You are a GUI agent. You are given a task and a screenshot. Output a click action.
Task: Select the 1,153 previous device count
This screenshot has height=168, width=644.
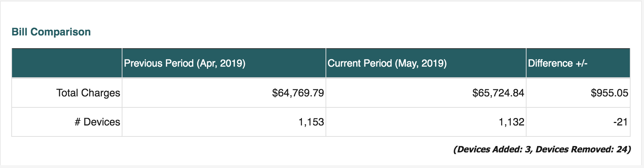[x=311, y=122]
